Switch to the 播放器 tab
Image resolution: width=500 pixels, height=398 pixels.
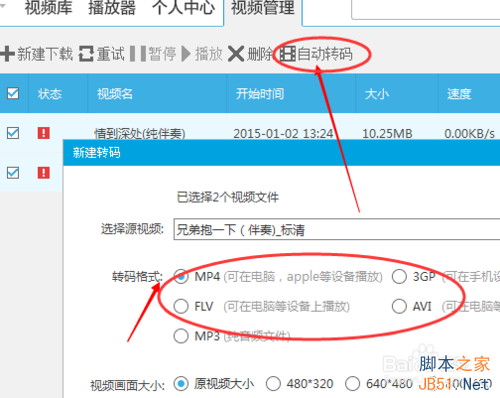[x=112, y=7]
